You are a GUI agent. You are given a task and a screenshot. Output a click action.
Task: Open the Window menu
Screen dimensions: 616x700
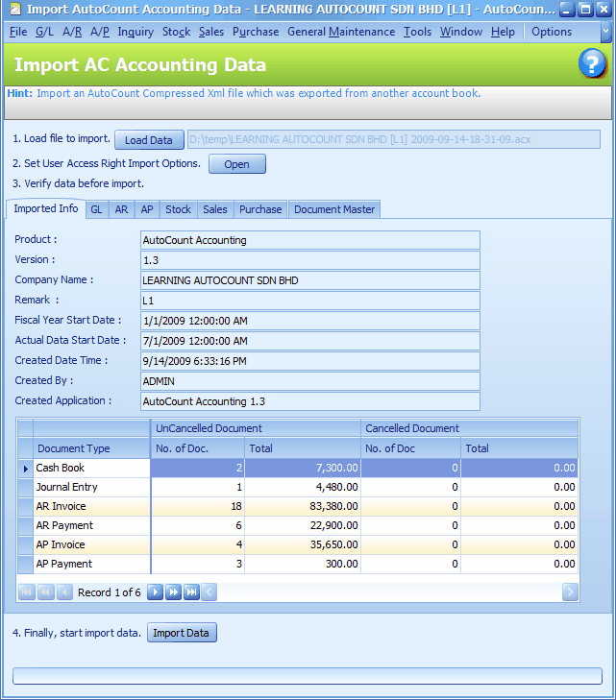[x=461, y=32]
